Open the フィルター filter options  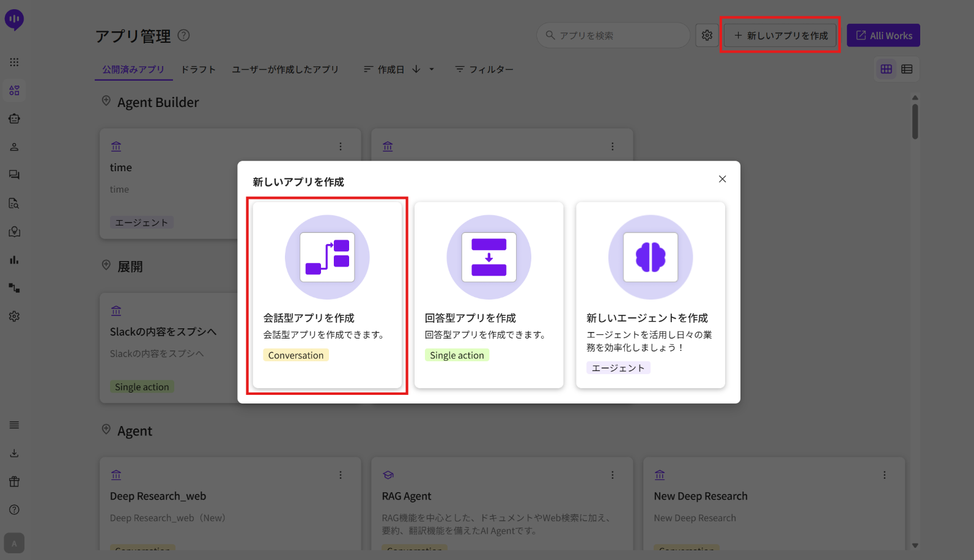[x=484, y=70]
